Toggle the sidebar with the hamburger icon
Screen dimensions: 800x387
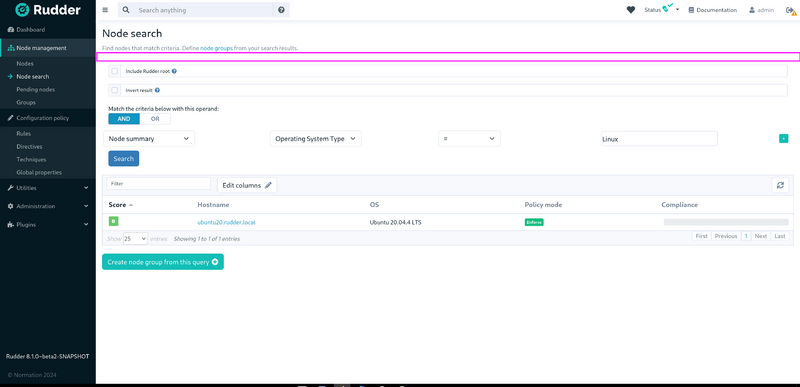tap(105, 10)
